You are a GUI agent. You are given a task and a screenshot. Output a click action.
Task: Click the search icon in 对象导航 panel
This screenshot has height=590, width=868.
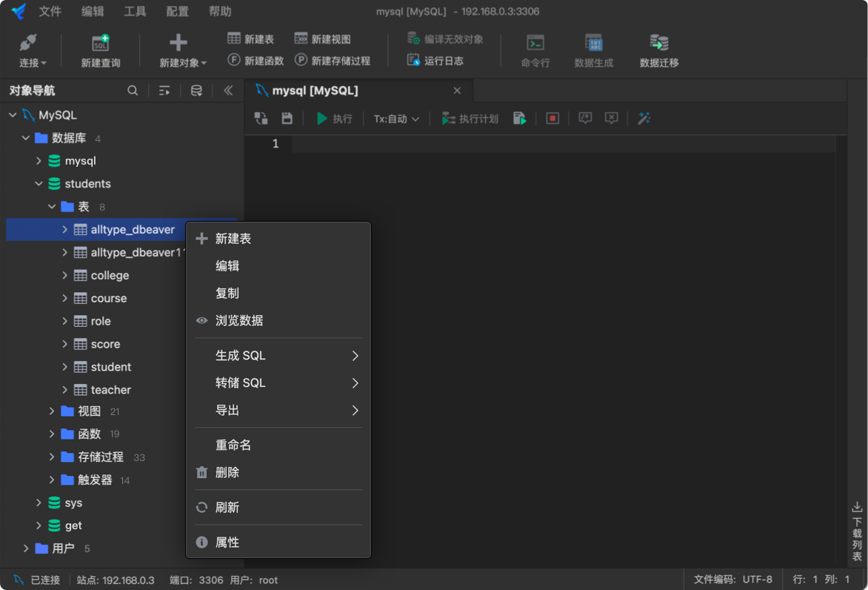point(133,90)
